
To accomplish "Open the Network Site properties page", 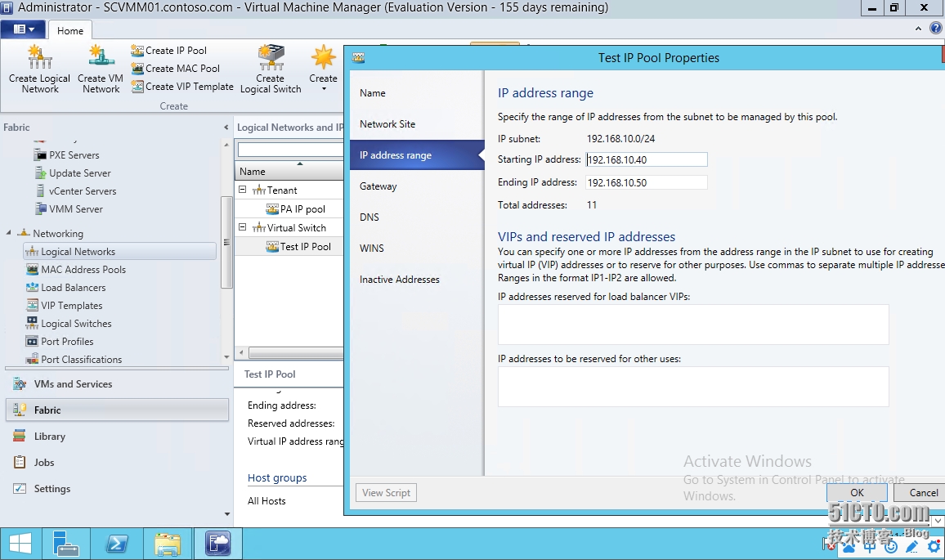I will coord(417,124).
